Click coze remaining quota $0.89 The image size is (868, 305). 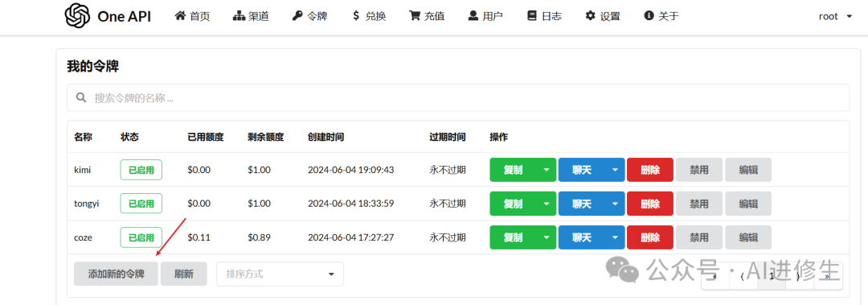(259, 237)
